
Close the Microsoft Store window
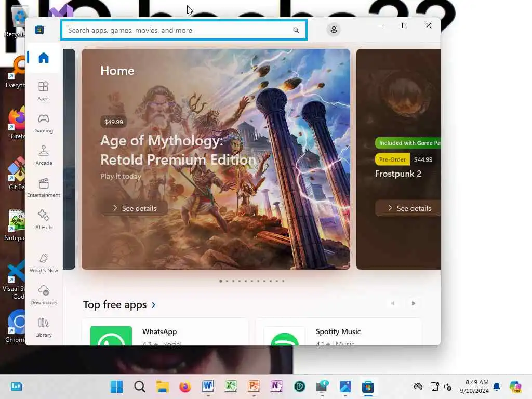coord(429,25)
